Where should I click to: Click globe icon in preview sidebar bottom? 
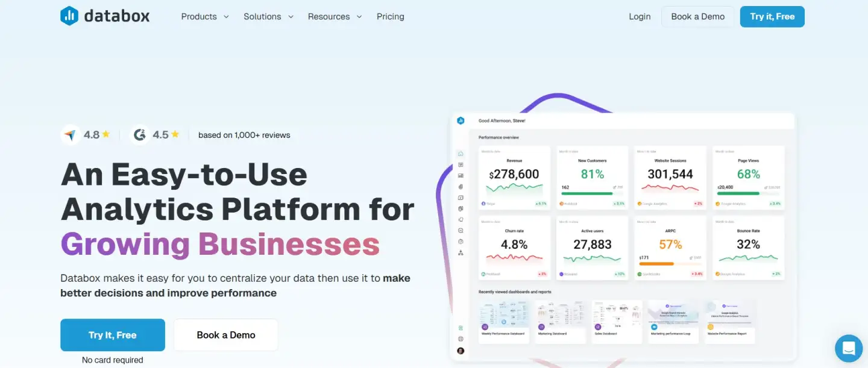[x=461, y=339]
